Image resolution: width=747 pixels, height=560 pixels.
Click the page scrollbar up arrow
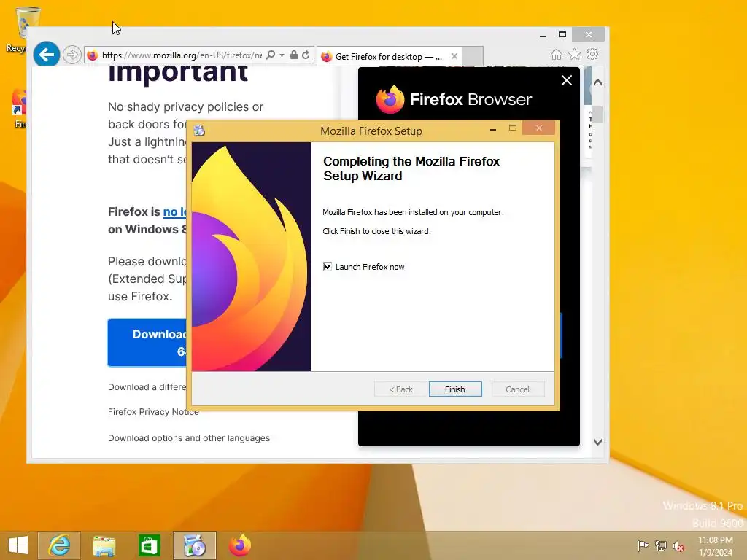point(598,82)
